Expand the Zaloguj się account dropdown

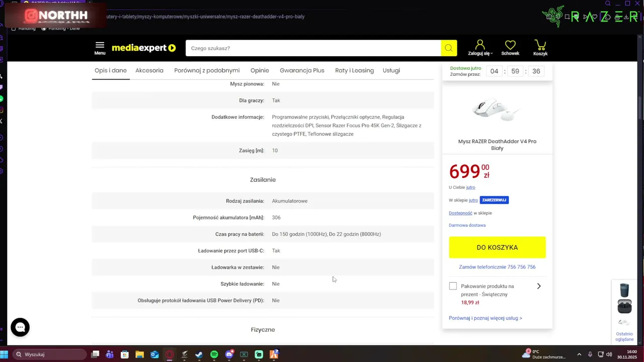(x=480, y=48)
